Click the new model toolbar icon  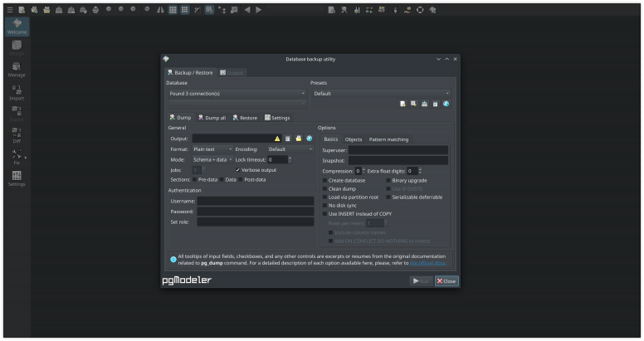22,10
